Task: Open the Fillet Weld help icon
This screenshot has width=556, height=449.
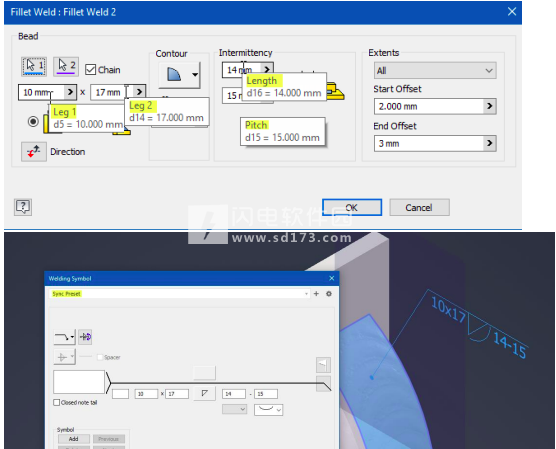Action: coord(23,207)
